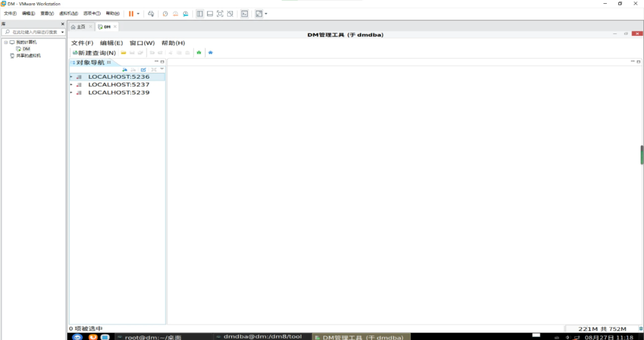This screenshot has width=644, height=340.
Task: Click the VMware full screen icon
Action: click(x=219, y=13)
